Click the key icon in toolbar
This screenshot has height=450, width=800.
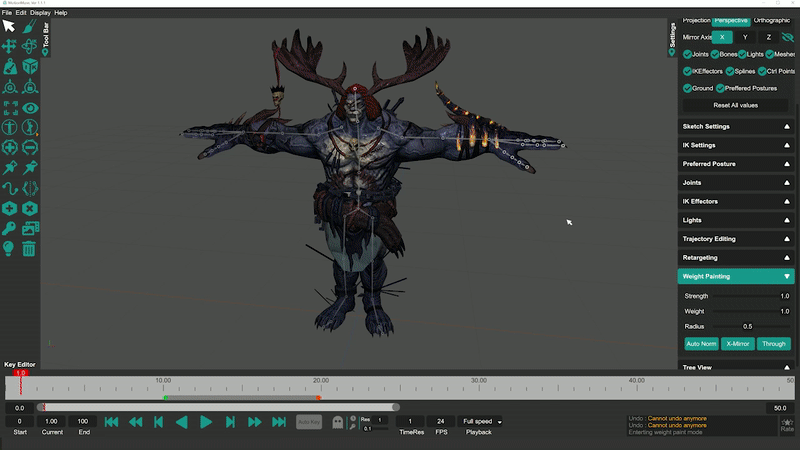[x=9, y=229]
